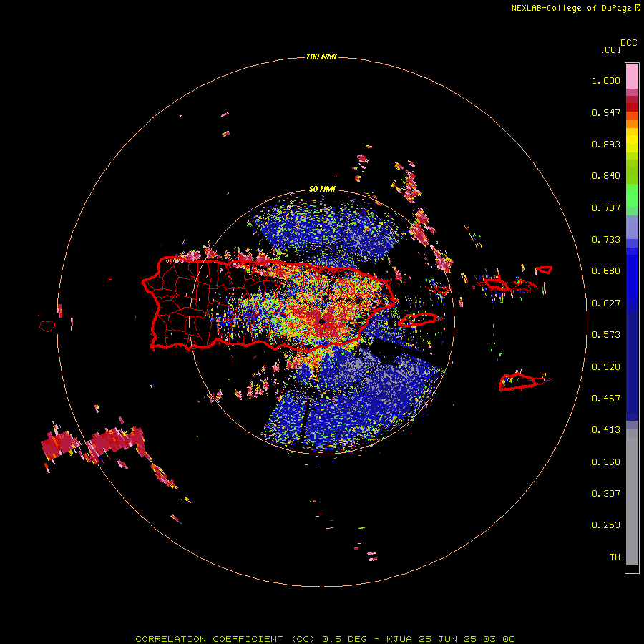644x644 pixels.
Task: Click the DCC label above the color bar
Action: point(628,43)
